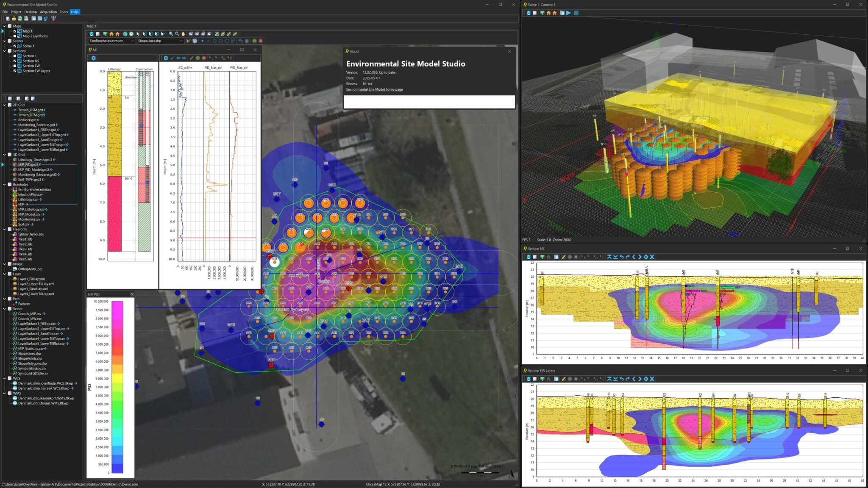Click red X cancel icon in M1 log toolbar

point(204,58)
